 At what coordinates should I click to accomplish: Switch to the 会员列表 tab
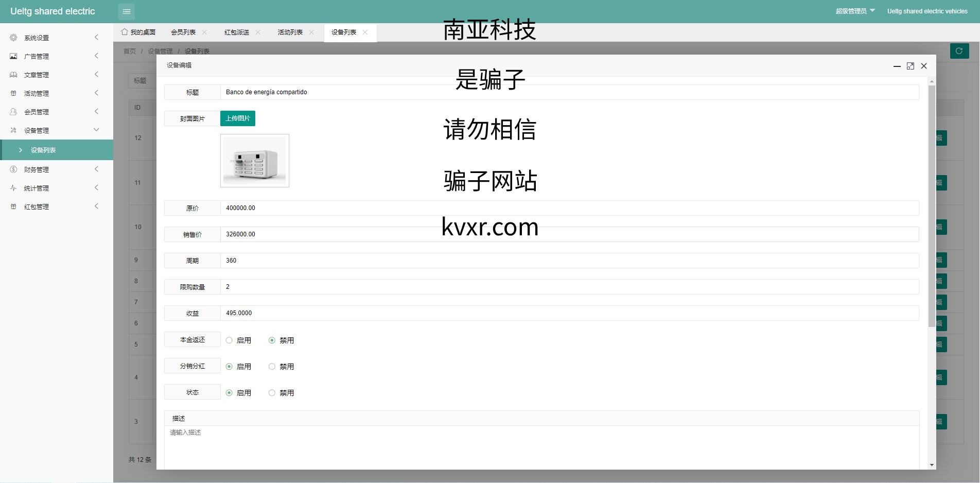183,32
